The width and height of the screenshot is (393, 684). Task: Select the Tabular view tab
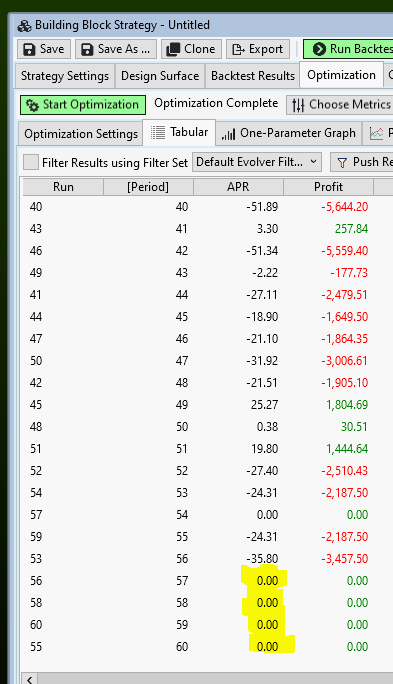tap(179, 132)
